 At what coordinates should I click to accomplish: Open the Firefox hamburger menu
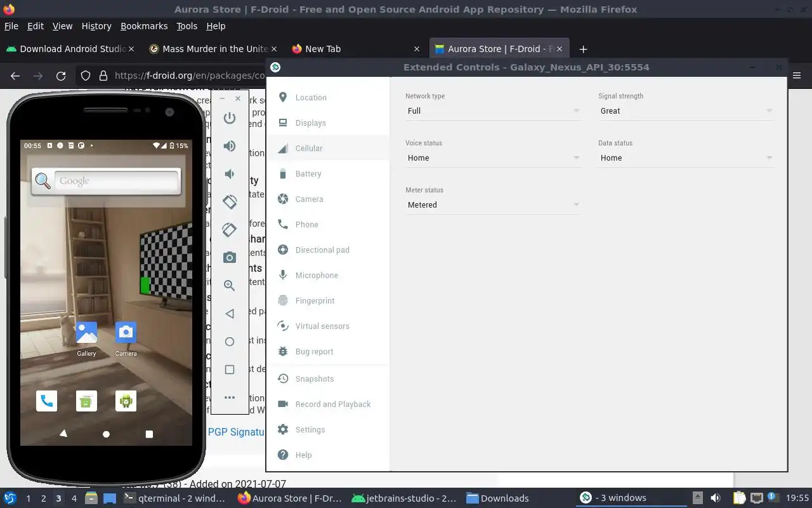pyautogui.click(x=797, y=76)
